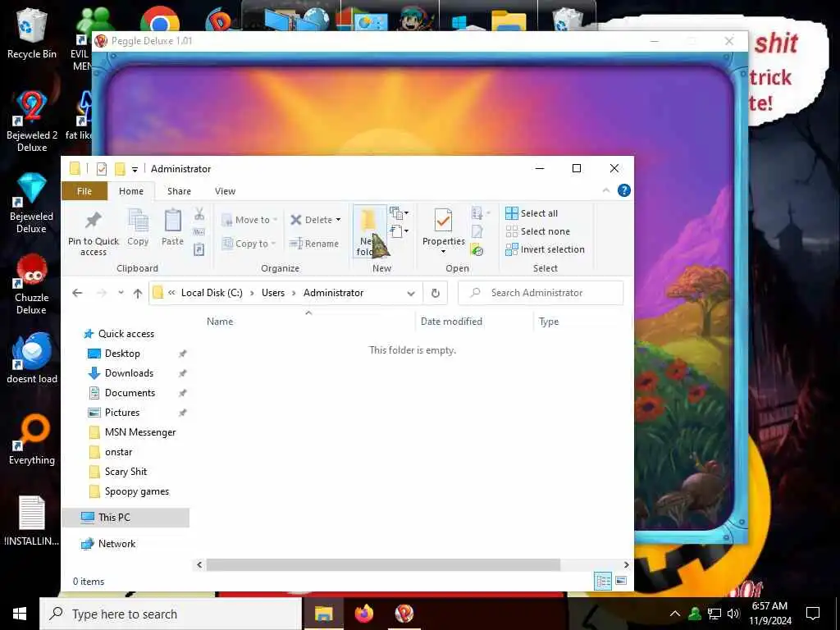The height and width of the screenshot is (630, 840).
Task: Select Documents in navigation pane
Action: tap(130, 393)
